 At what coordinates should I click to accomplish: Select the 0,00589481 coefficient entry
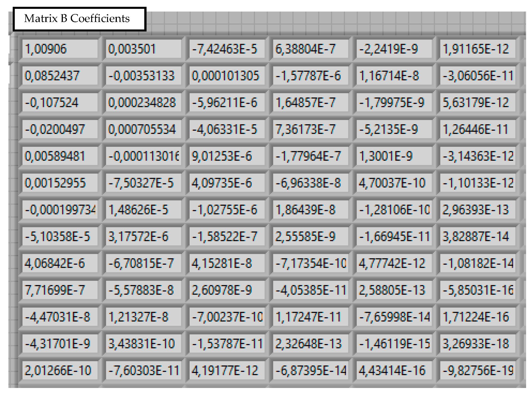point(60,156)
